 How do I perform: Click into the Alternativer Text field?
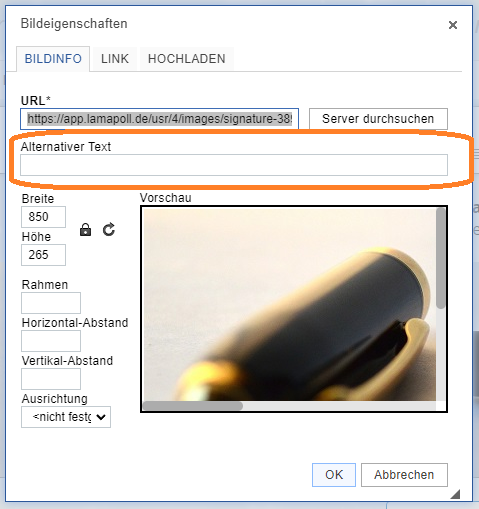234,165
